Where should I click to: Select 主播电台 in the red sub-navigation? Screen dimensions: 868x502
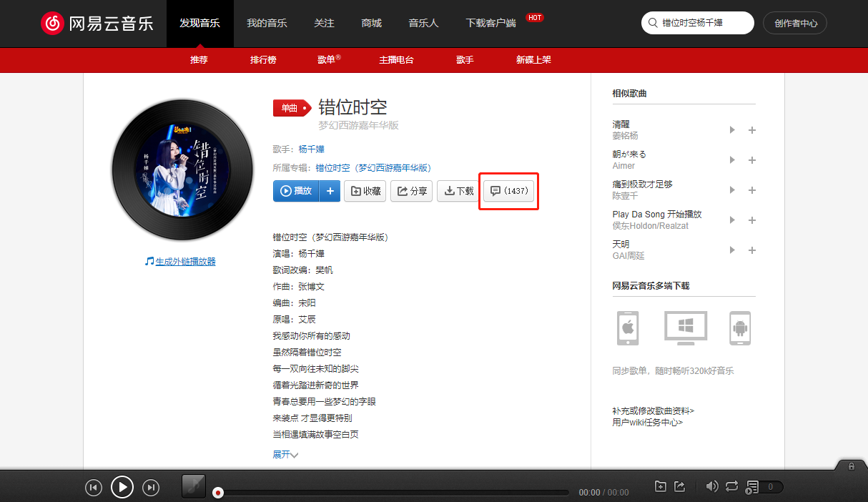coord(396,60)
